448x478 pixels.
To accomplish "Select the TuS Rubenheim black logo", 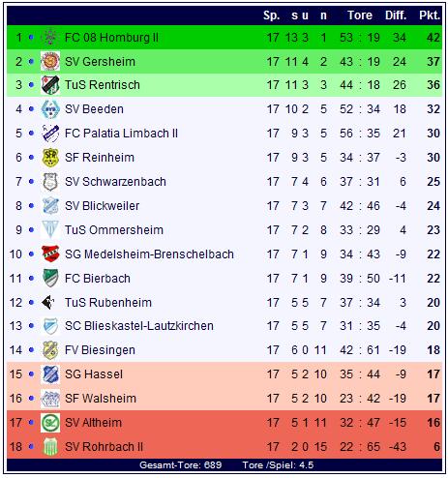I will pos(48,302).
